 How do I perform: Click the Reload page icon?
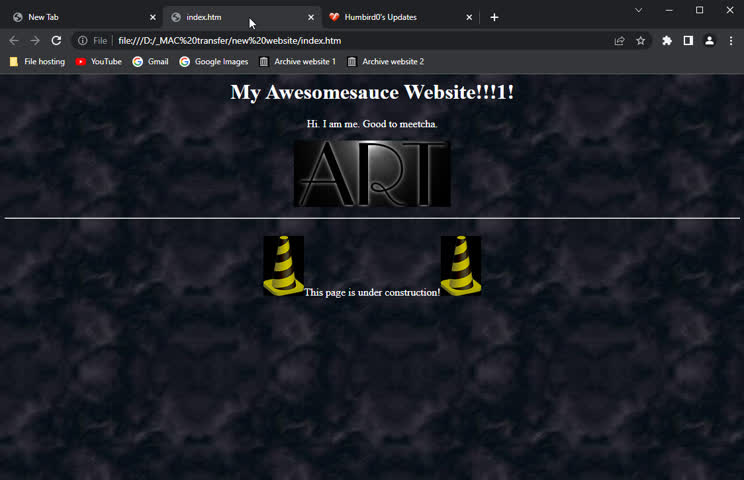pos(56,41)
